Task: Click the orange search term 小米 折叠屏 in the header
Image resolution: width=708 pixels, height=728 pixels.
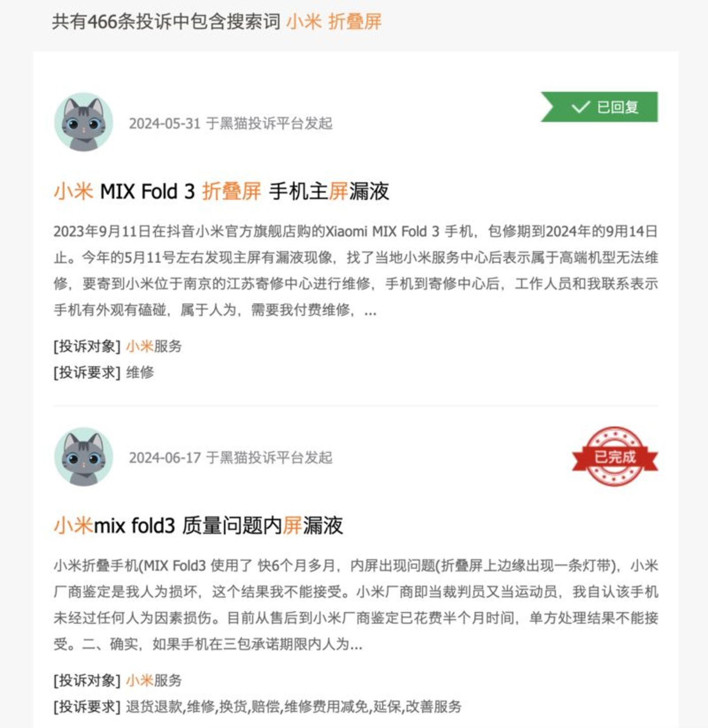Action: [334, 22]
